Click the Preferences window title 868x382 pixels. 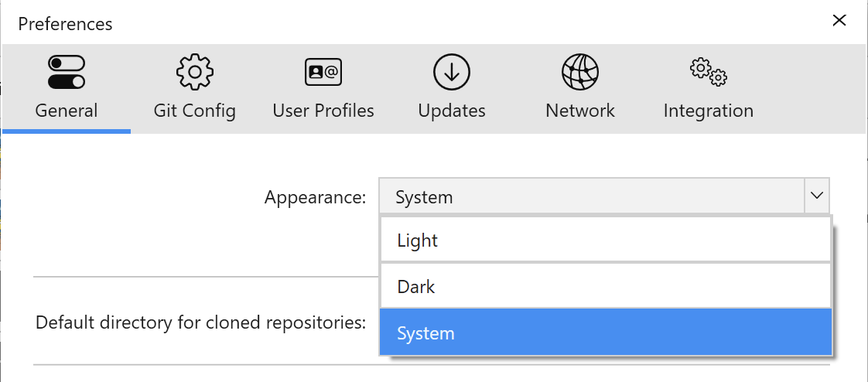[x=65, y=24]
